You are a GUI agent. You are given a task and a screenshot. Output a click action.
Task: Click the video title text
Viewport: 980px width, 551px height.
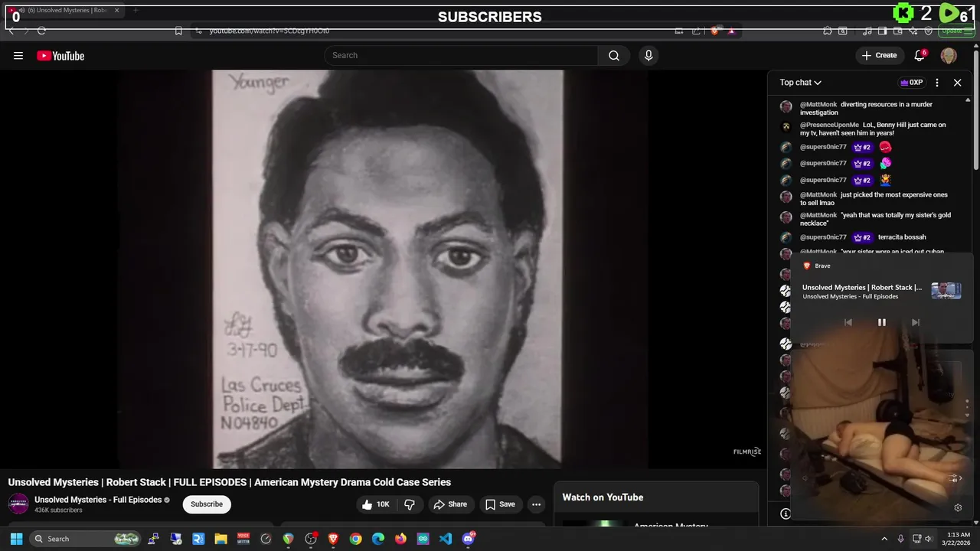coord(230,482)
